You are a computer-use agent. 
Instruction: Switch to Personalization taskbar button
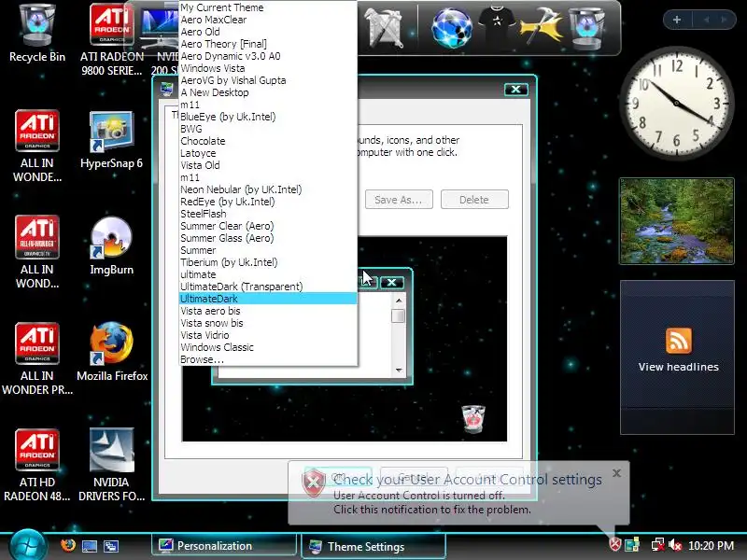tap(224, 546)
